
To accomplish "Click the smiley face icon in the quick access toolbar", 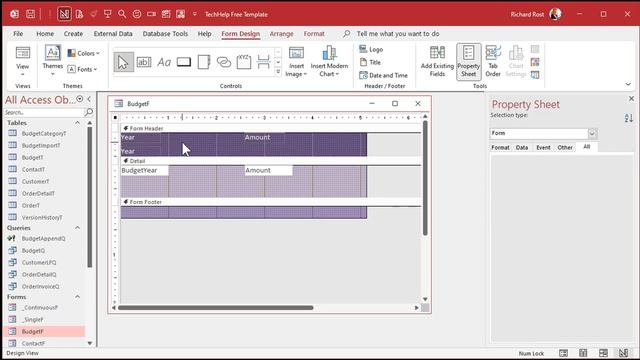I will [137, 14].
